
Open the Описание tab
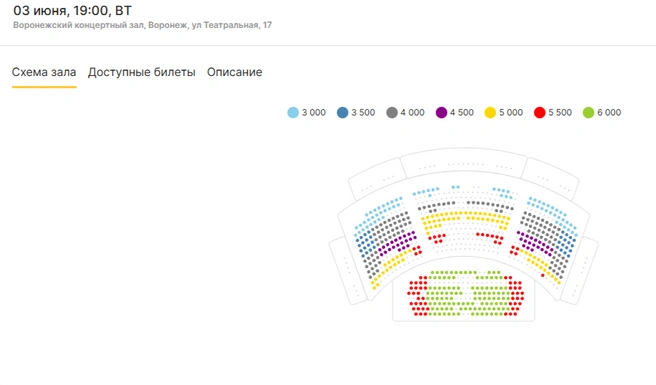coord(234,72)
